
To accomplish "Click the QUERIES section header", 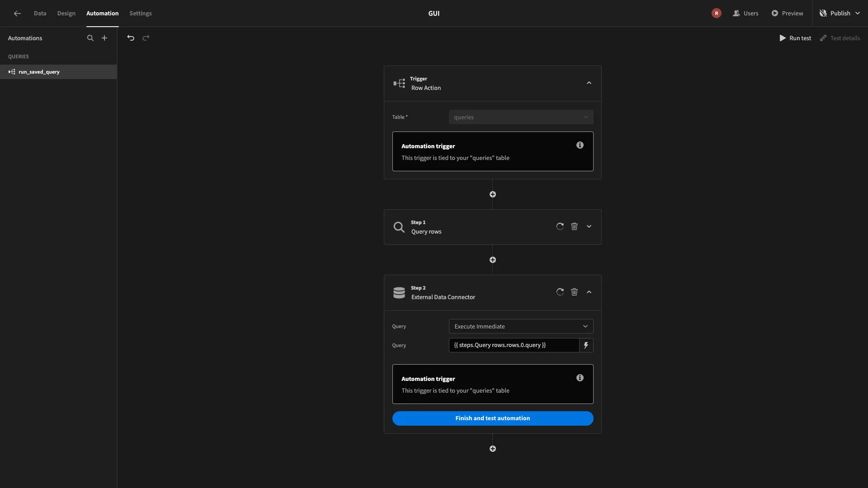I will tap(19, 56).
